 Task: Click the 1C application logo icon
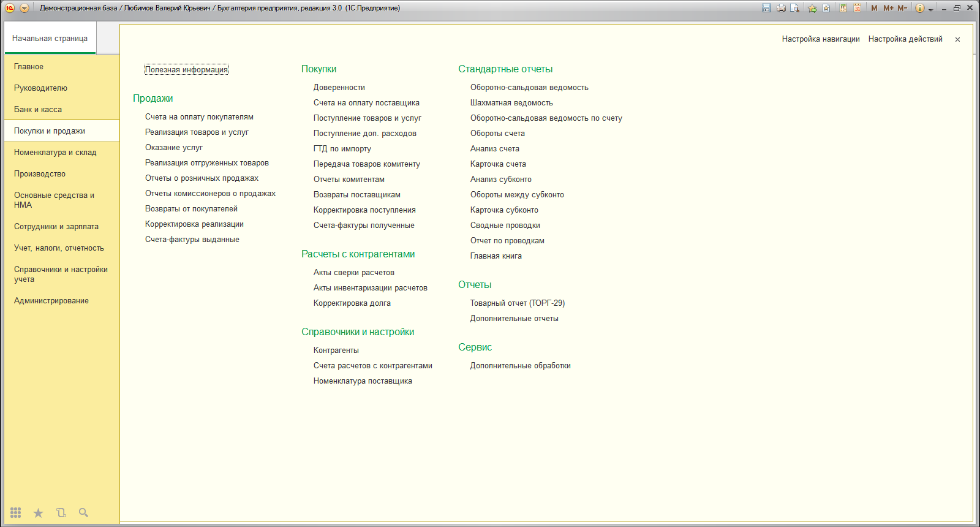coord(10,8)
